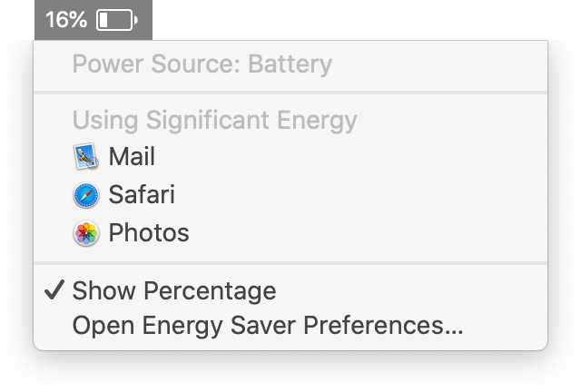Click the word Battery in Power Source line
Image resolution: width=581 pixels, height=392 pixels.
point(290,64)
